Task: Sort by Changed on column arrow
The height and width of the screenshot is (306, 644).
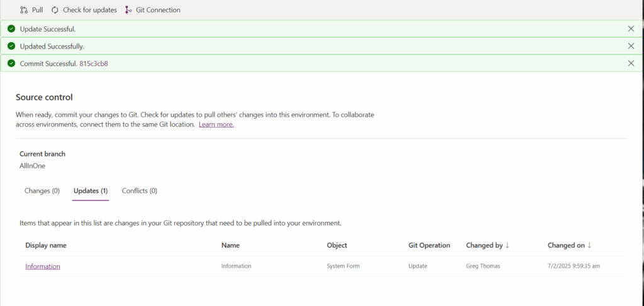Action: pyautogui.click(x=589, y=245)
